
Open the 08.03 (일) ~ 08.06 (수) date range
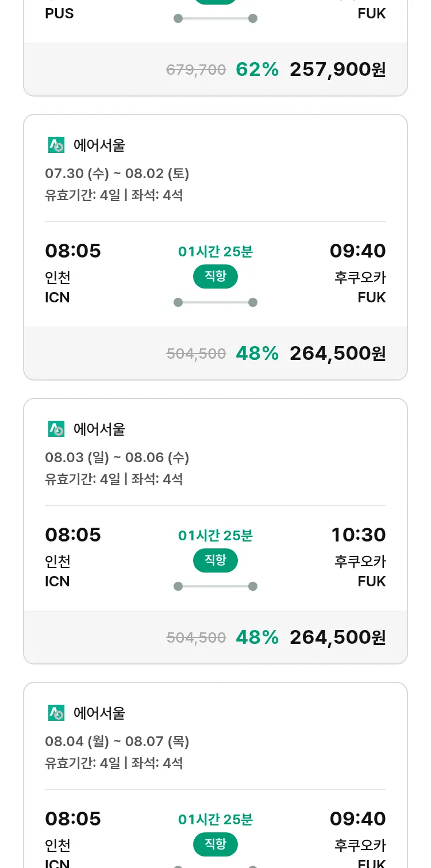point(117,458)
